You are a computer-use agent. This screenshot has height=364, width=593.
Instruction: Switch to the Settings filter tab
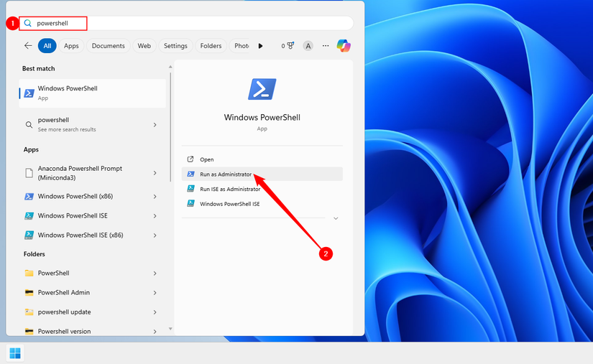pos(175,46)
